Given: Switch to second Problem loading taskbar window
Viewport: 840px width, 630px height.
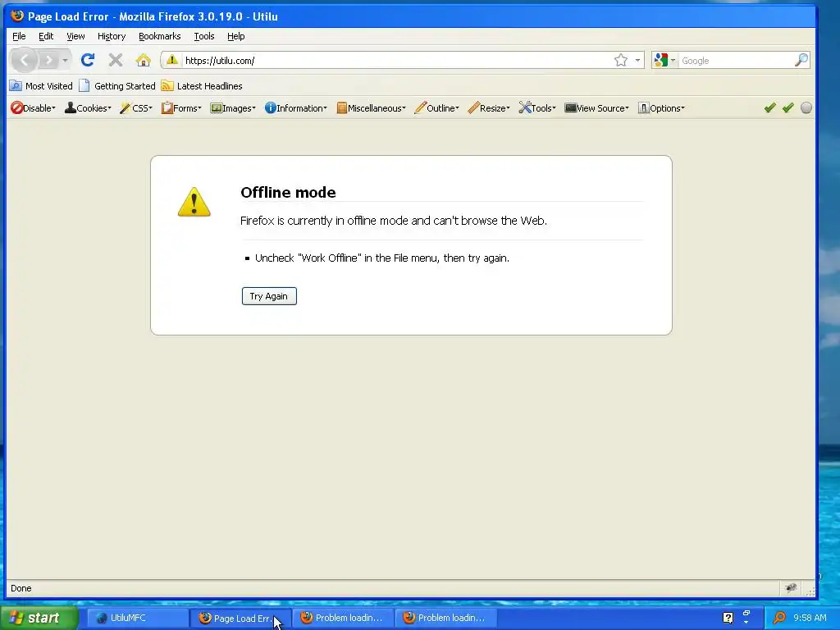Looking at the screenshot, I should (445, 618).
